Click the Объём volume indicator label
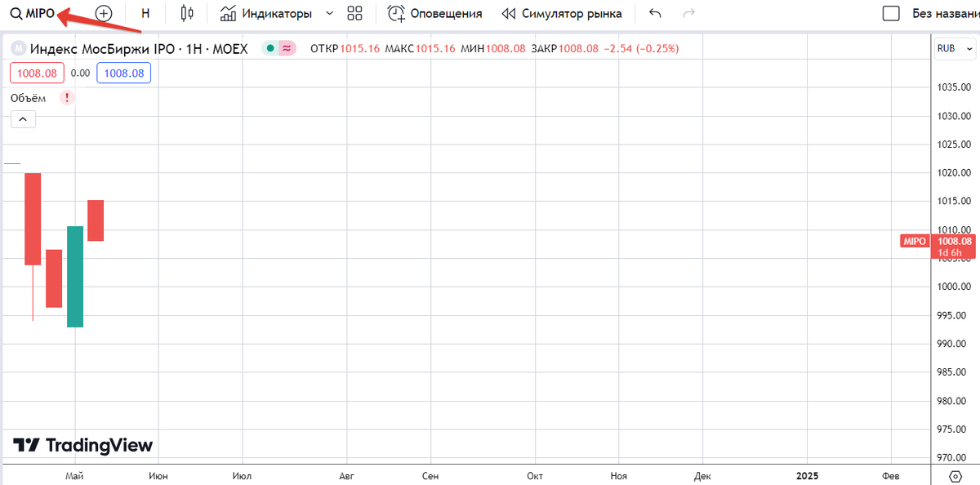 pos(29,98)
